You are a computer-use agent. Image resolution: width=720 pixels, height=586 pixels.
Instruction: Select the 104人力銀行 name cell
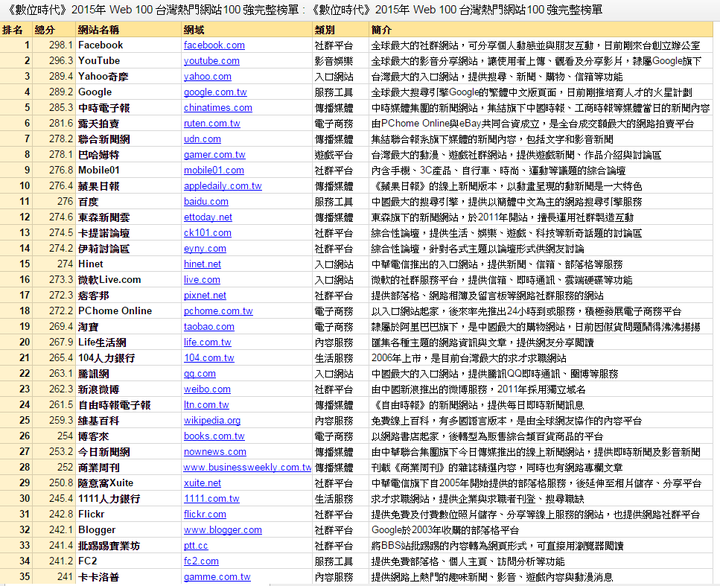(x=128, y=358)
